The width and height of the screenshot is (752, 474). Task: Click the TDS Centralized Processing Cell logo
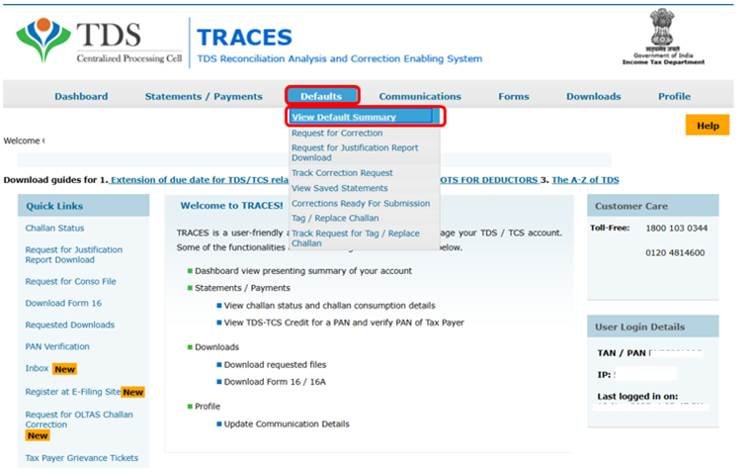[98, 42]
